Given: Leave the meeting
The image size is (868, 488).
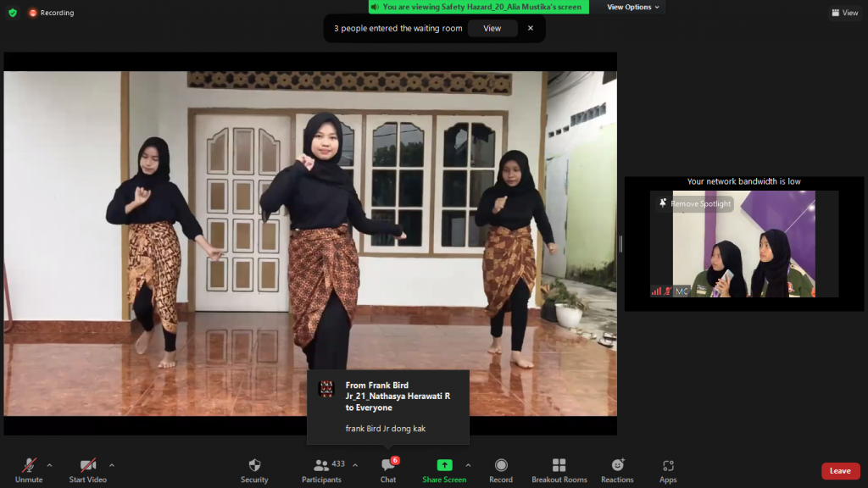Looking at the screenshot, I should 840,470.
